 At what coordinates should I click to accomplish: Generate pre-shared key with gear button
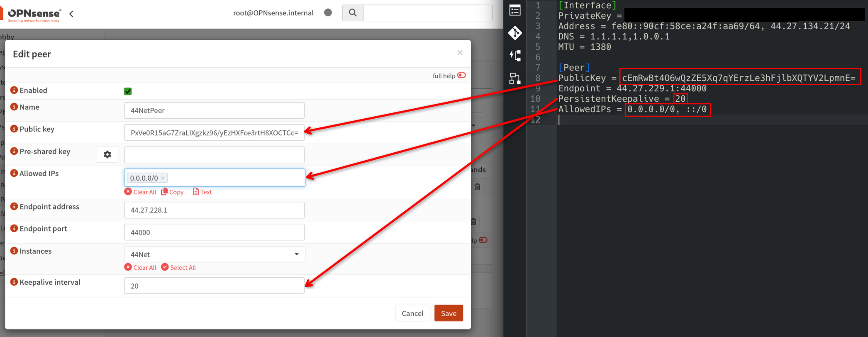[x=107, y=154]
